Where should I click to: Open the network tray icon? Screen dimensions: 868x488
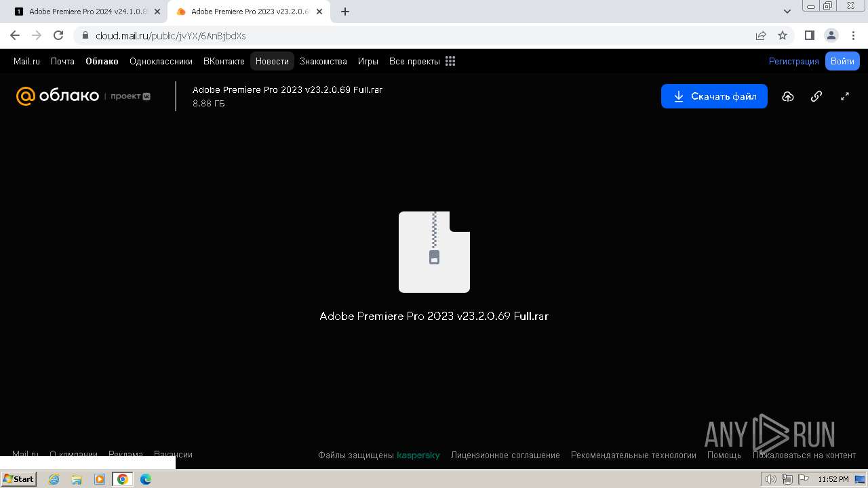(787, 479)
